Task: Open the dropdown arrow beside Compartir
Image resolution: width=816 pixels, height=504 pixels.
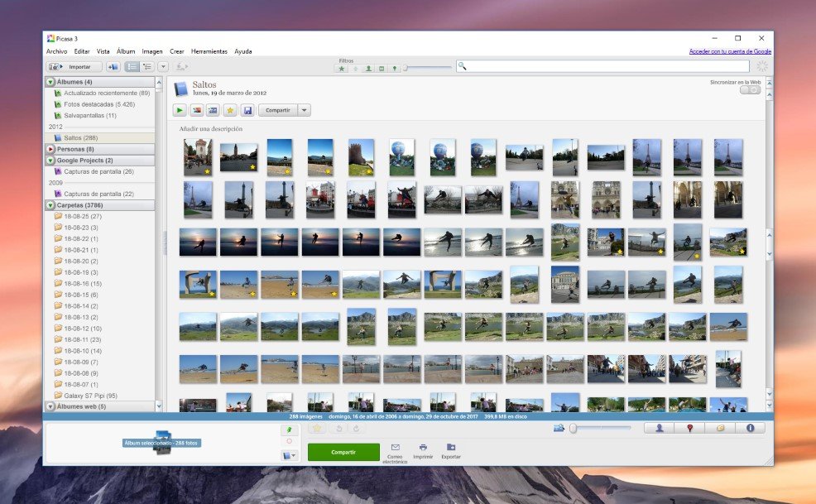Action: (x=305, y=110)
